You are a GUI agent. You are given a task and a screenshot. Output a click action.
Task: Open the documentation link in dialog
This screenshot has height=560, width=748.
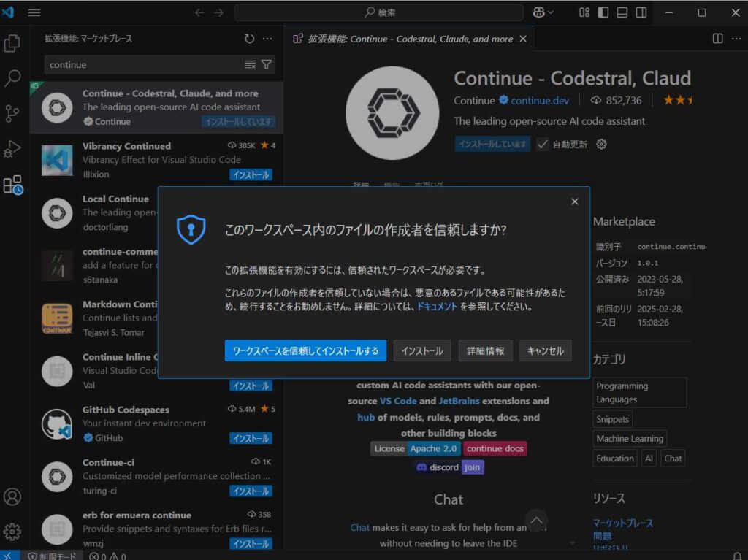pos(437,306)
